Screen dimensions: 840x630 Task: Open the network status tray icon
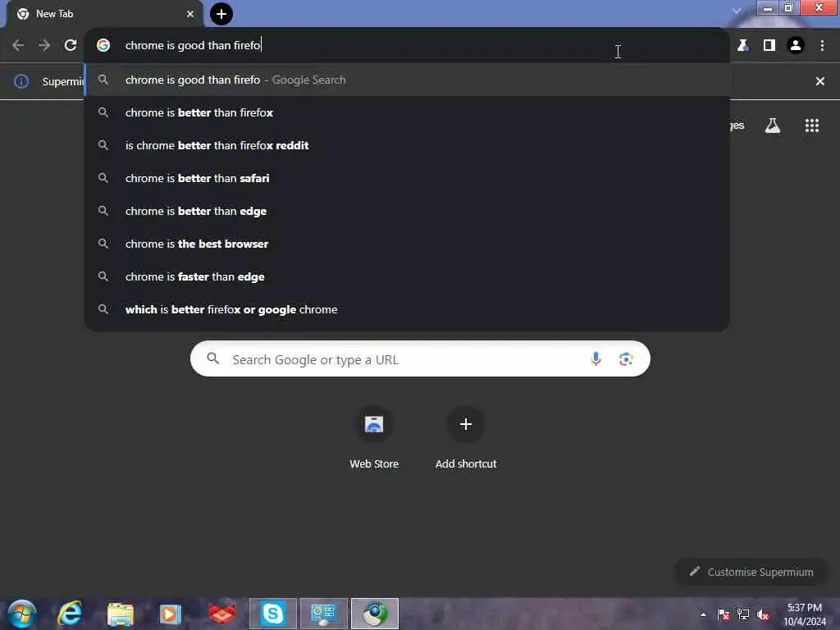click(743, 614)
